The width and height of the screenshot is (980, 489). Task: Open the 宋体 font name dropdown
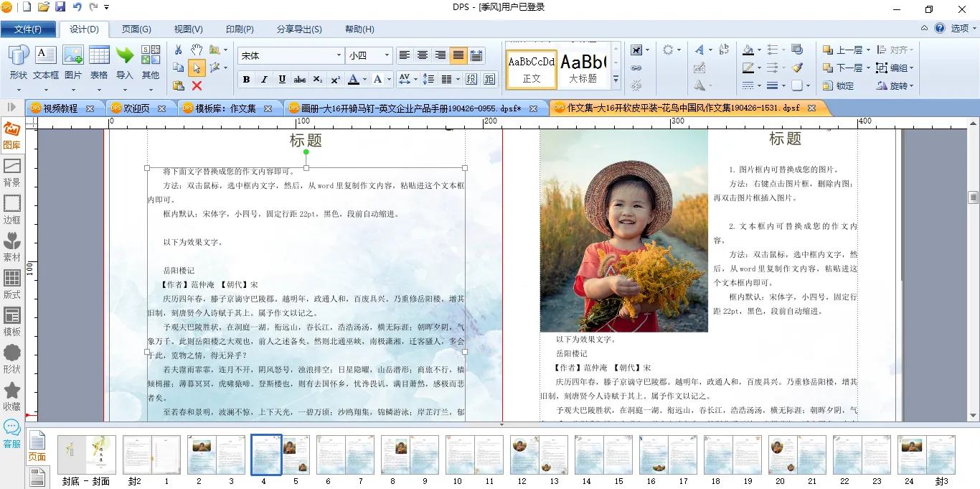point(339,55)
